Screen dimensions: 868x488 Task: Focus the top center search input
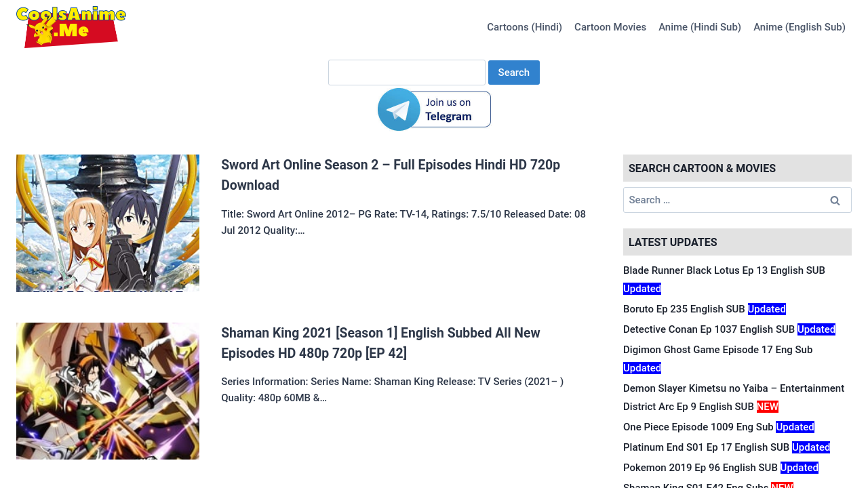coord(407,73)
